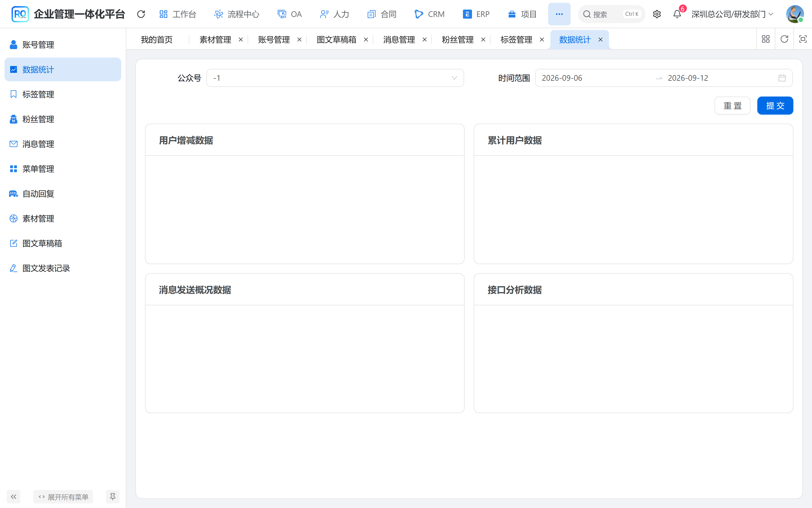The image size is (812, 508).
Task: Close the 数据统计 tab
Action: pos(600,40)
